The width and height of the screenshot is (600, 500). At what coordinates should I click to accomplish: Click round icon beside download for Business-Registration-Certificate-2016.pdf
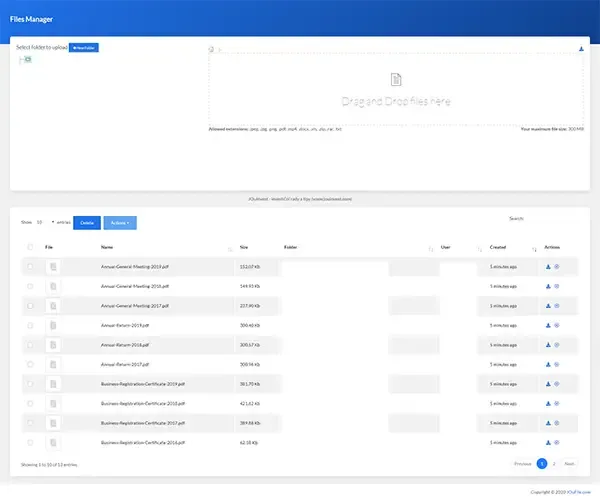click(557, 442)
